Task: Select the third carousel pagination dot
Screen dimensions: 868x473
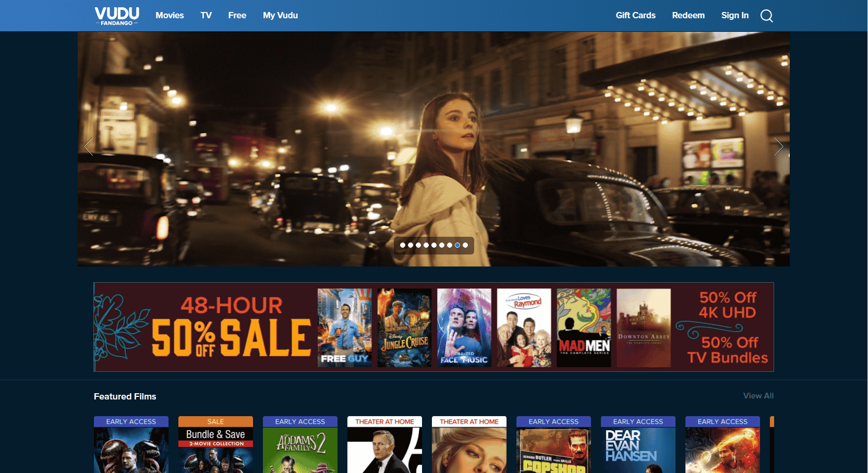Action: pyautogui.click(x=418, y=245)
